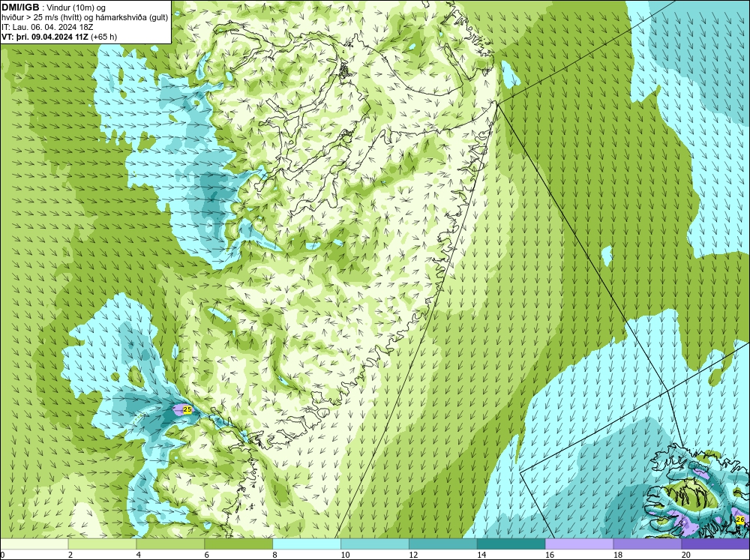This screenshot has width=750, height=560.
Task: Select the 4-6 m/s green legend swatch
Action: tap(170, 544)
